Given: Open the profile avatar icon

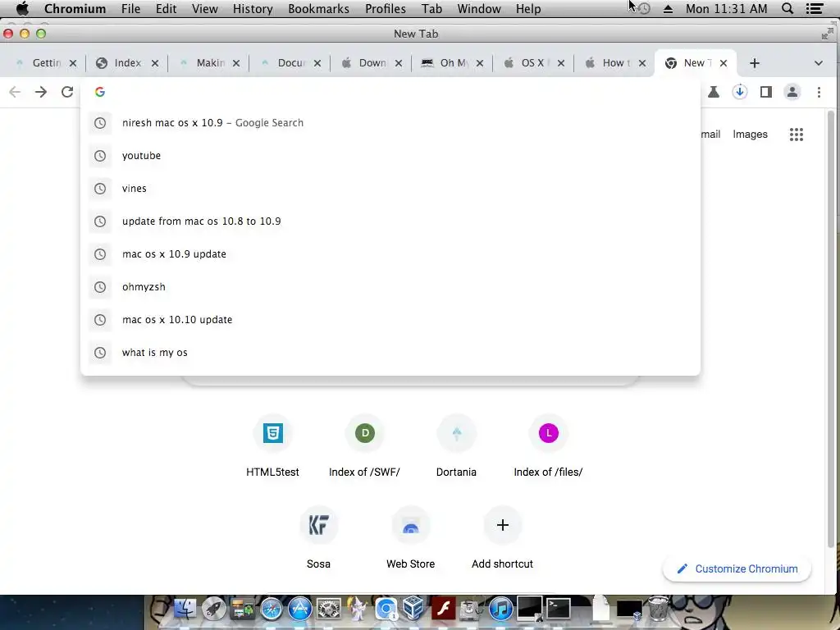Looking at the screenshot, I should pyautogui.click(x=792, y=92).
